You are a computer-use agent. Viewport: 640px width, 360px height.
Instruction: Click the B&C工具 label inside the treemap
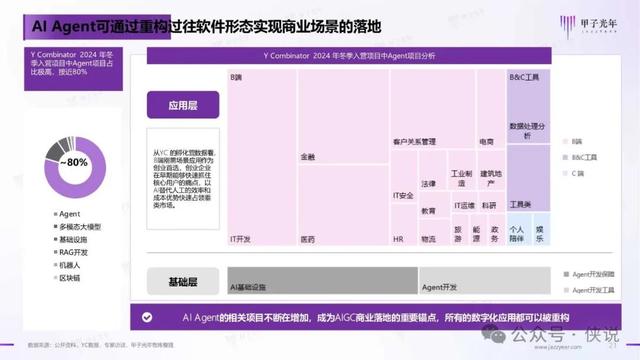point(524,77)
